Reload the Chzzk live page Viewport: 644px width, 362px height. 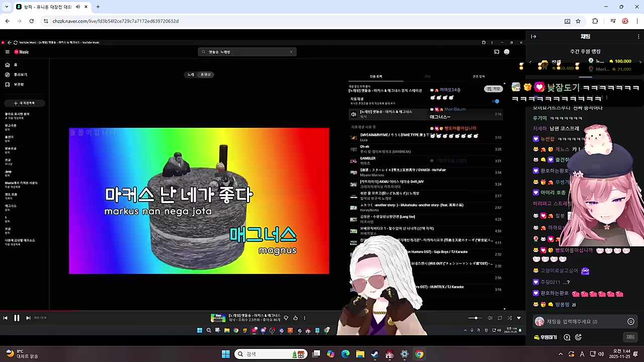coord(31,21)
